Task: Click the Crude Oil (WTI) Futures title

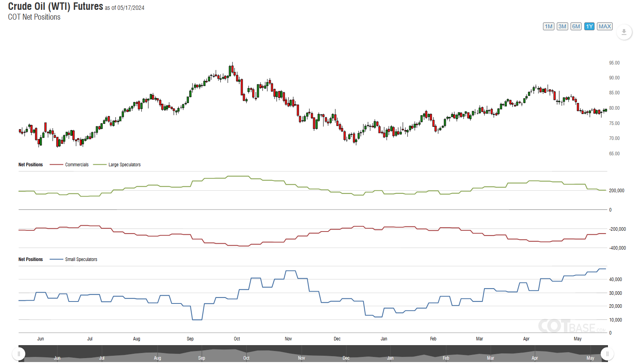Action: coord(55,7)
